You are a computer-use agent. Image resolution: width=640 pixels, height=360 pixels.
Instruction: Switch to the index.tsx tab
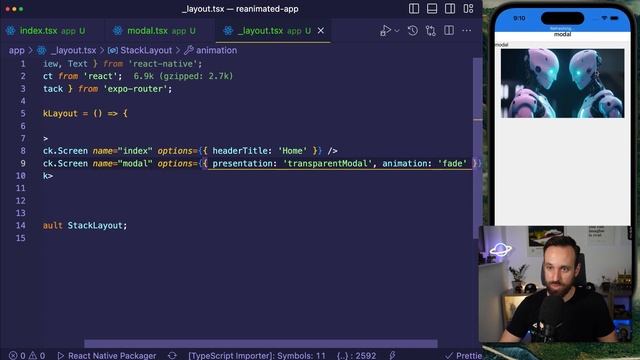[x=52, y=31]
